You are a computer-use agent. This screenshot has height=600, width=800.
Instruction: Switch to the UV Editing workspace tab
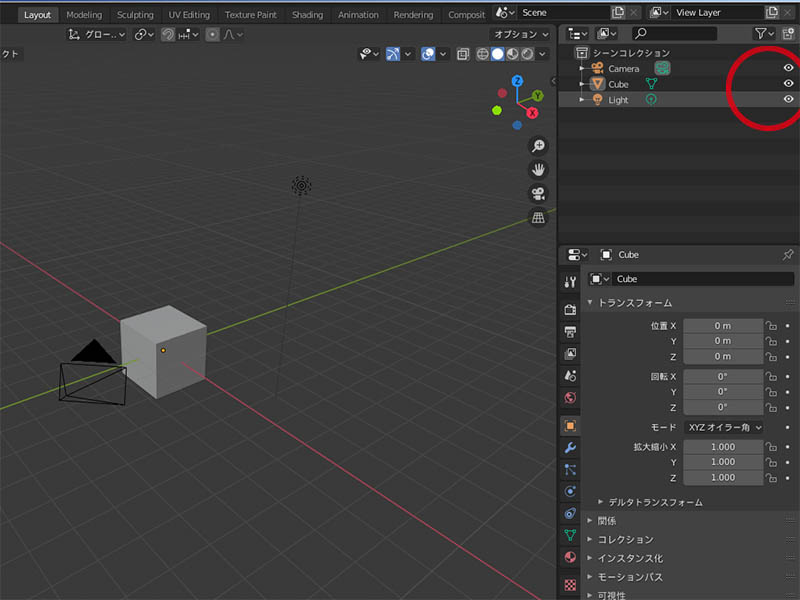point(189,15)
